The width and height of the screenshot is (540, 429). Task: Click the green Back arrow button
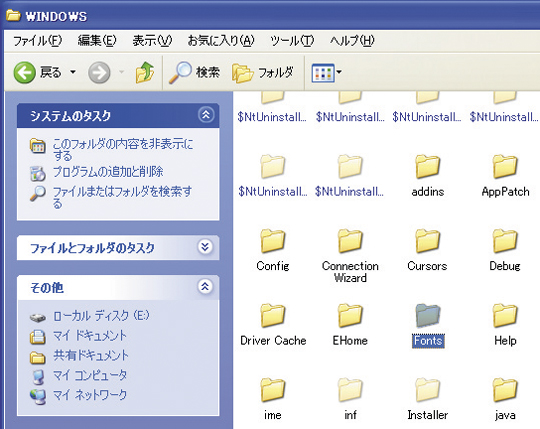24,73
